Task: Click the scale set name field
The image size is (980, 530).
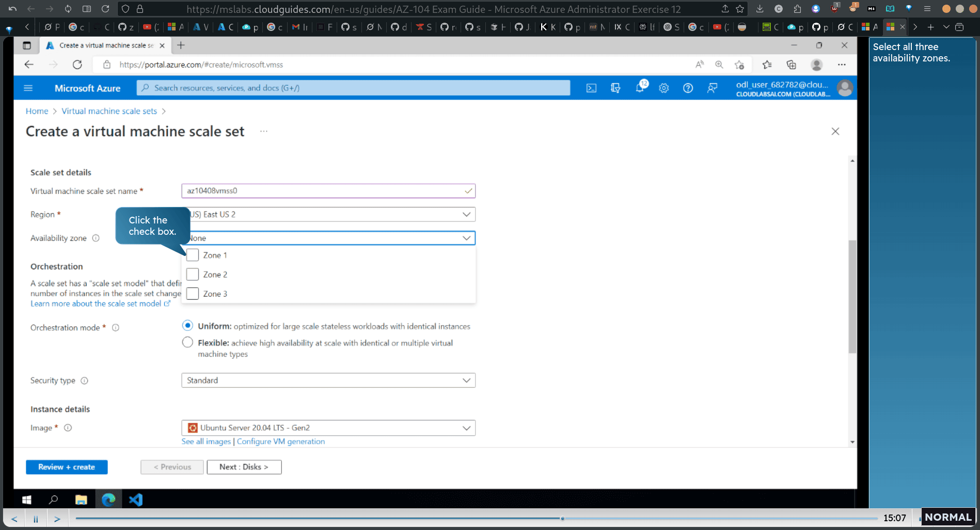Action: click(328, 190)
